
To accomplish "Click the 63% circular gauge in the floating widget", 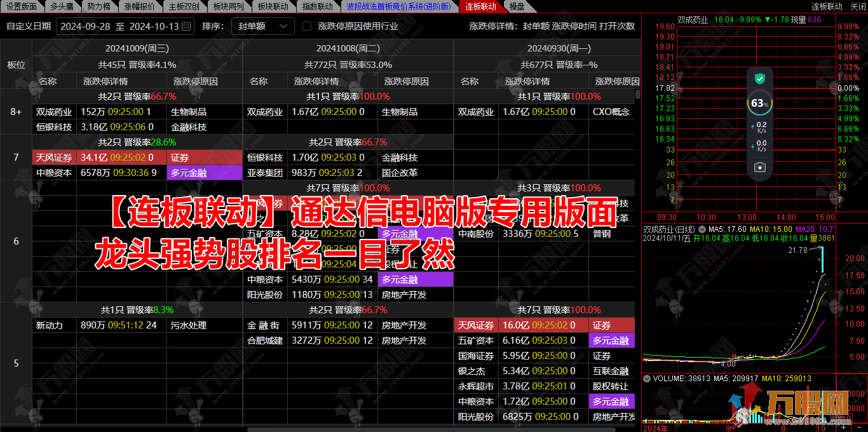I will tap(759, 103).
